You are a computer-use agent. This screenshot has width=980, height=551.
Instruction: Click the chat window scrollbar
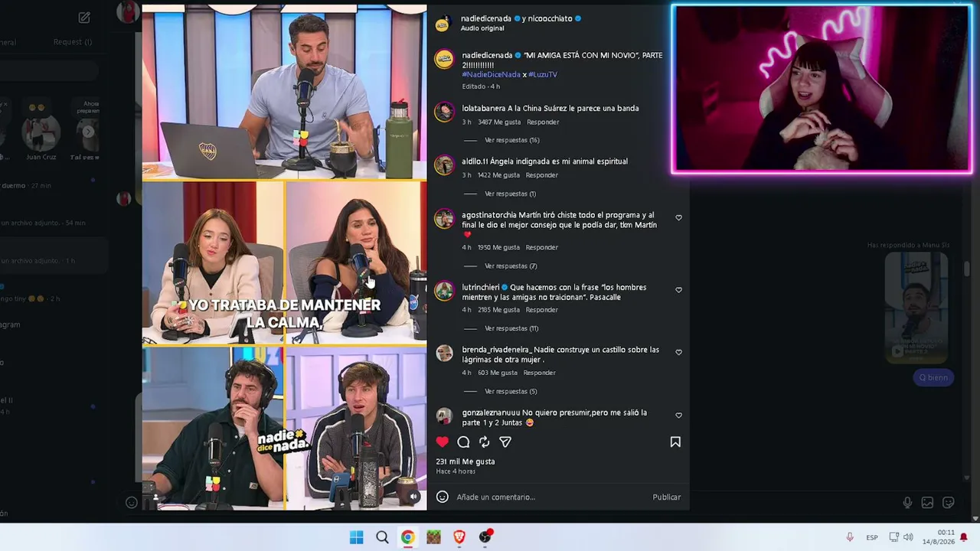coord(967,269)
